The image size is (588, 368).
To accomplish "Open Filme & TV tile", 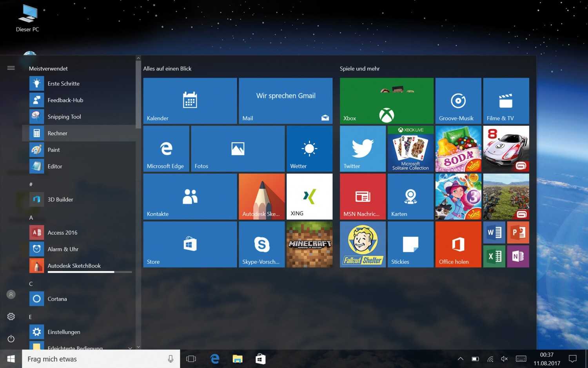I will tap(506, 101).
